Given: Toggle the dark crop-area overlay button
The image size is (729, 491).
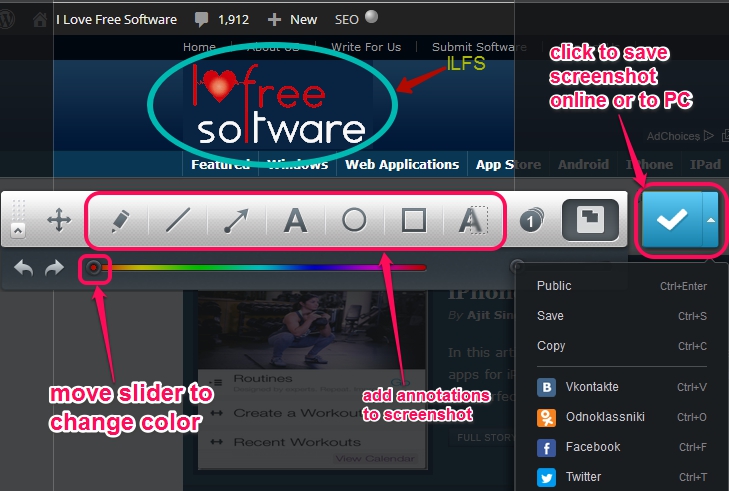Looking at the screenshot, I should [590, 220].
